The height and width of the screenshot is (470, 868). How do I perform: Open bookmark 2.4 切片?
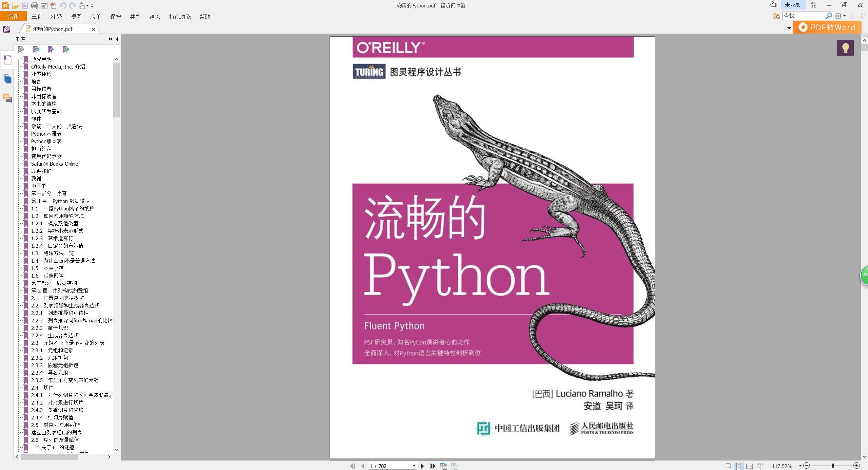coord(42,388)
